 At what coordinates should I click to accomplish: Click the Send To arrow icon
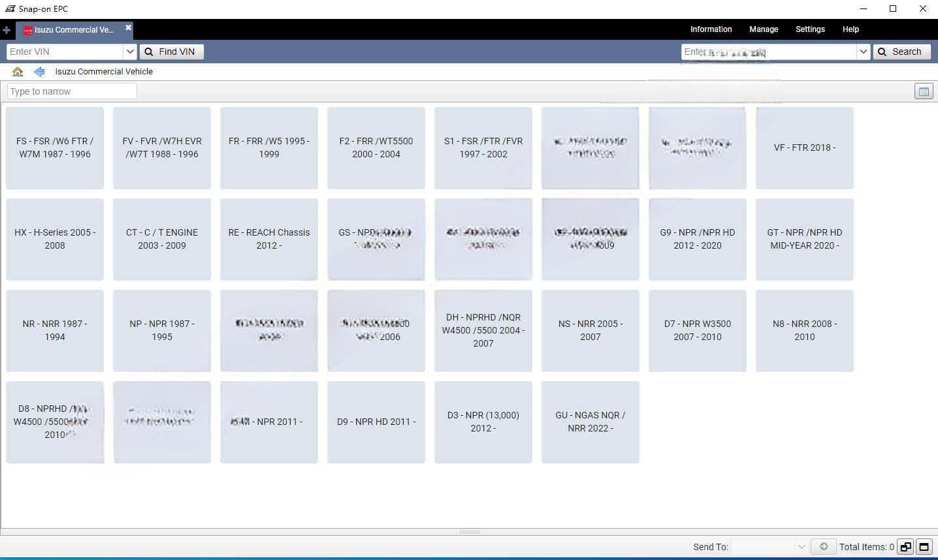point(823,547)
